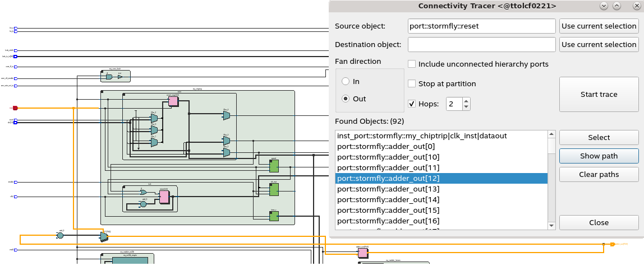Viewport: 644px width, 266px height.
Task: Enable Include unconnected hierarchy ports
Action: pos(412,64)
